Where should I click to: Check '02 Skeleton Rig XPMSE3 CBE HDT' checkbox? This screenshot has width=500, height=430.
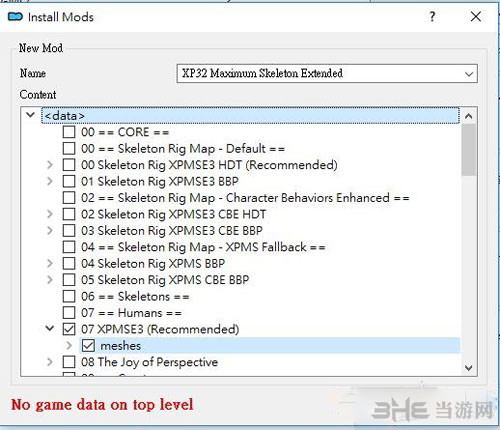click(x=69, y=214)
